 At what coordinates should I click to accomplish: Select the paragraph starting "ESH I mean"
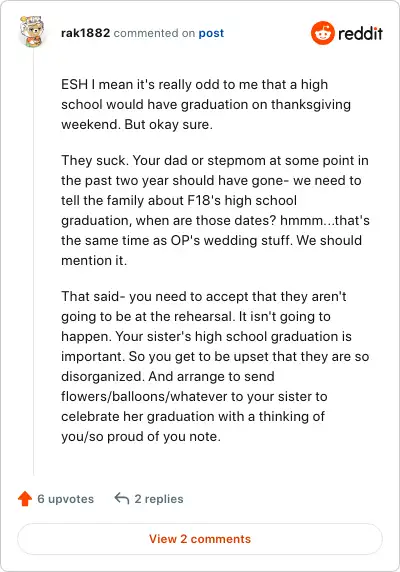pos(206,104)
